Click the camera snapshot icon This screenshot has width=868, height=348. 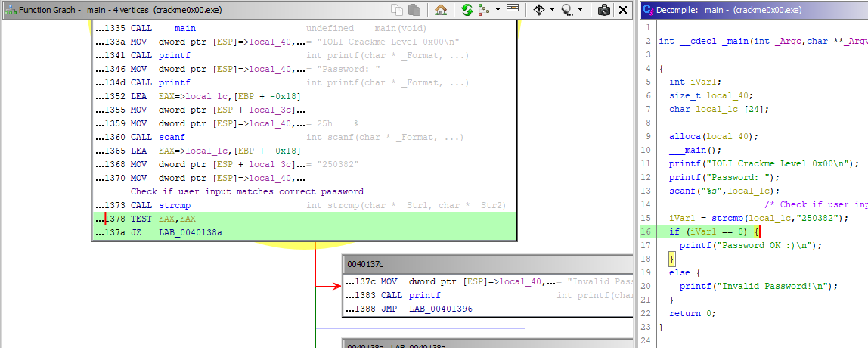605,9
